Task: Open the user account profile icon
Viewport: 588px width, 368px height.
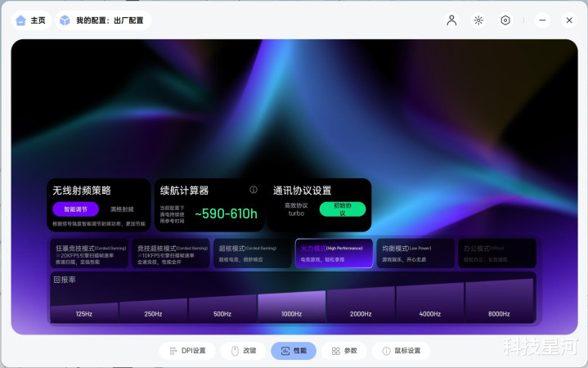Action: 452,20
